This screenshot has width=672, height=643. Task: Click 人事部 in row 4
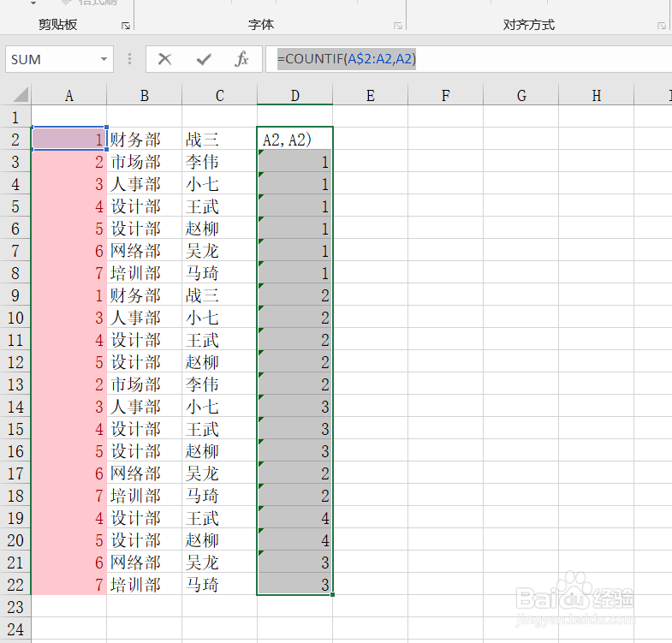pyautogui.click(x=135, y=184)
